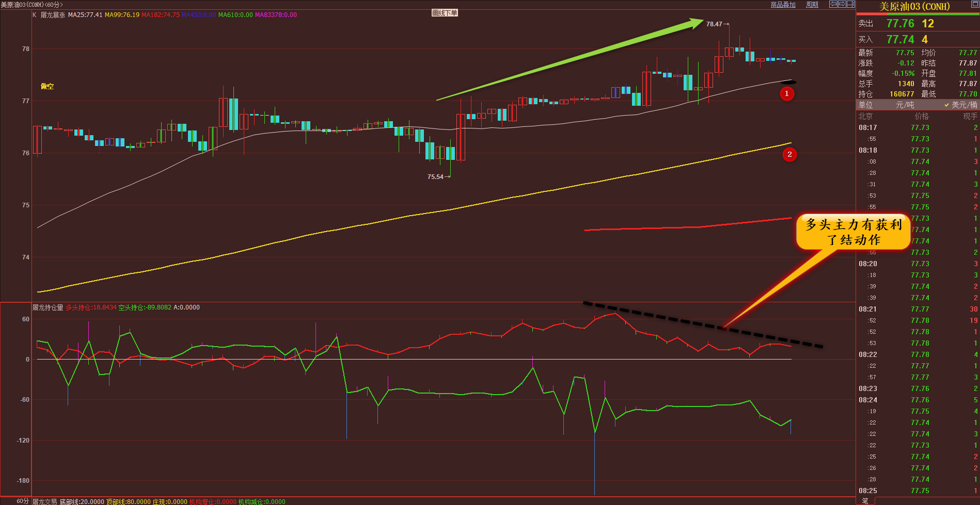Image resolution: width=980 pixels, height=505 pixels.
Task: Click the 屠龙暴涨 indicator name
Action: tap(53, 15)
